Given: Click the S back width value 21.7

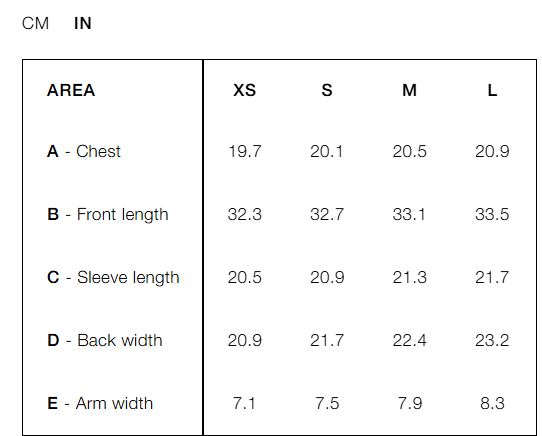Looking at the screenshot, I should click(327, 340).
